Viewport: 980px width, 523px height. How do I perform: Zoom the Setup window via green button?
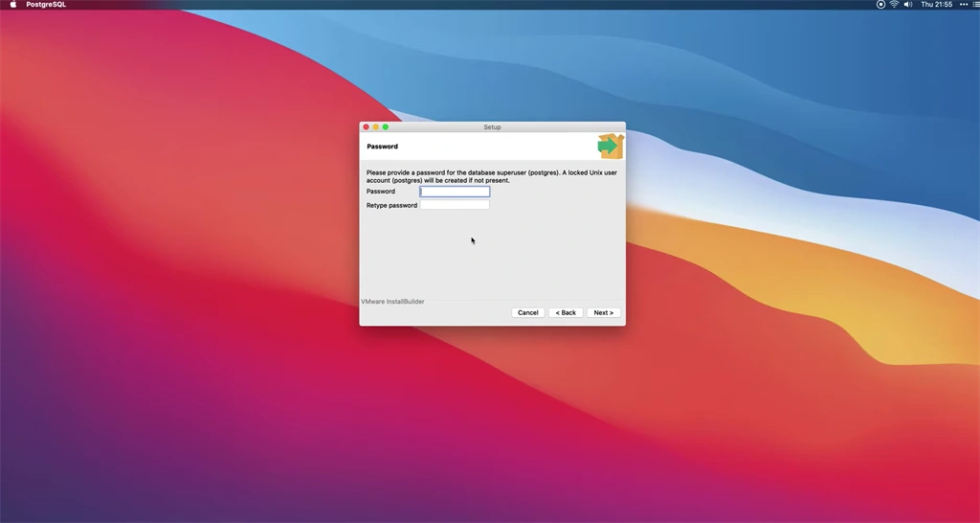pos(386,127)
